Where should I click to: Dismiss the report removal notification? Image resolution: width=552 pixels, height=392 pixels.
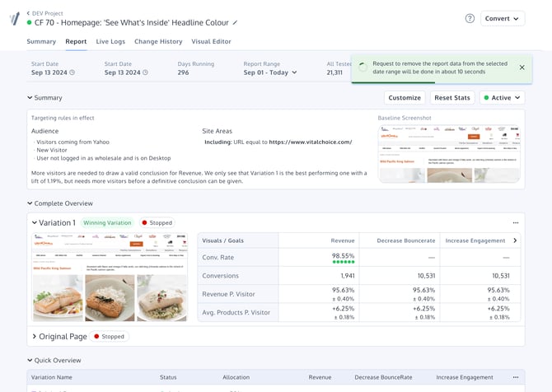pos(522,68)
